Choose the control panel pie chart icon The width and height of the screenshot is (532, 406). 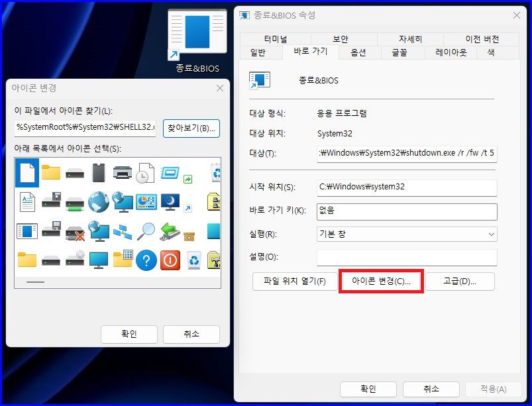146,202
